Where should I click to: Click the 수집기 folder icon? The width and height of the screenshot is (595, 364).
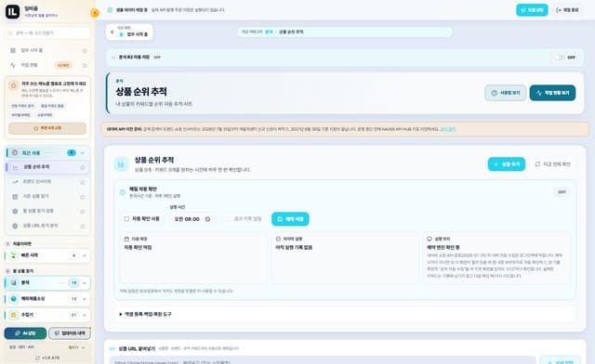14,315
